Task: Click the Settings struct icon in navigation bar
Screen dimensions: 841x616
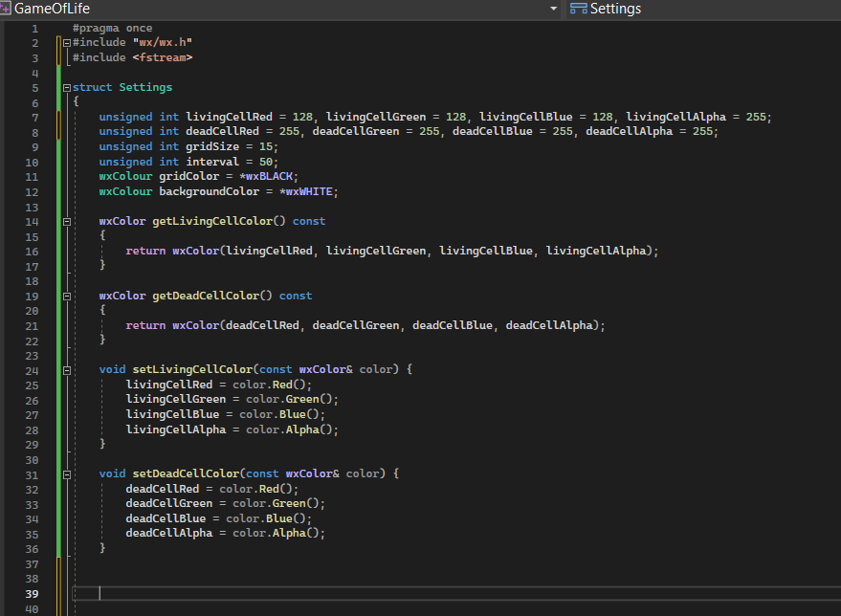Action: [578, 9]
